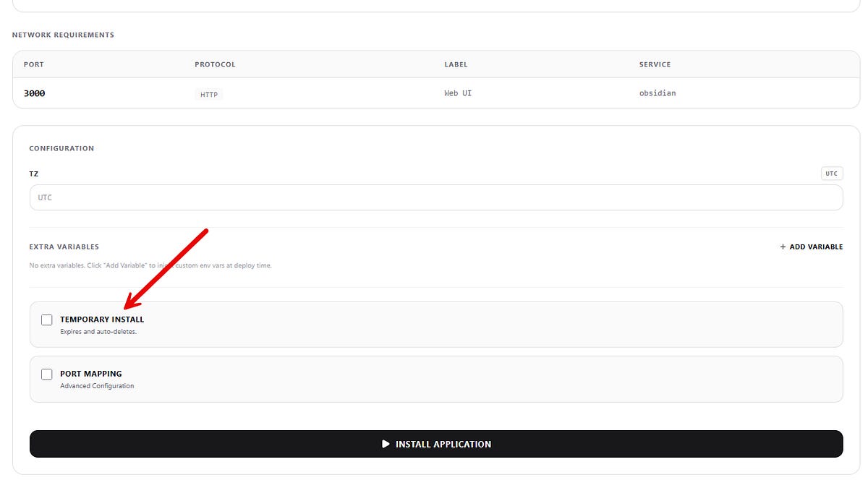Image resolution: width=868 pixels, height=488 pixels.
Task: Focus the TZ input field
Action: tap(436, 197)
